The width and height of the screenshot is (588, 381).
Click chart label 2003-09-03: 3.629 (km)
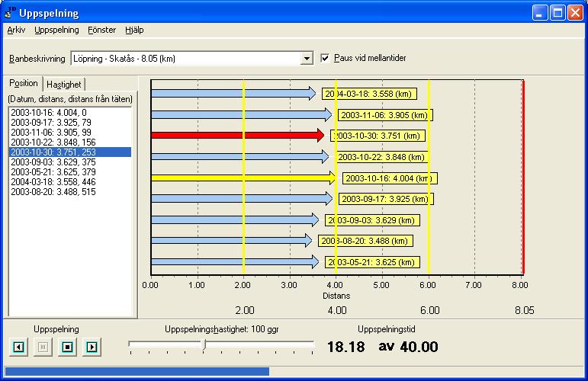(372, 220)
